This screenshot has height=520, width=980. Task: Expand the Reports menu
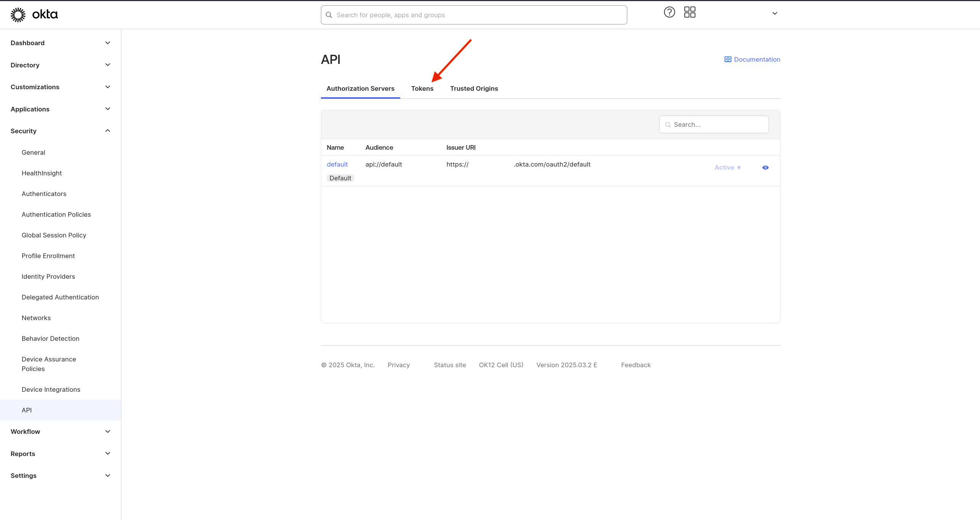point(61,454)
